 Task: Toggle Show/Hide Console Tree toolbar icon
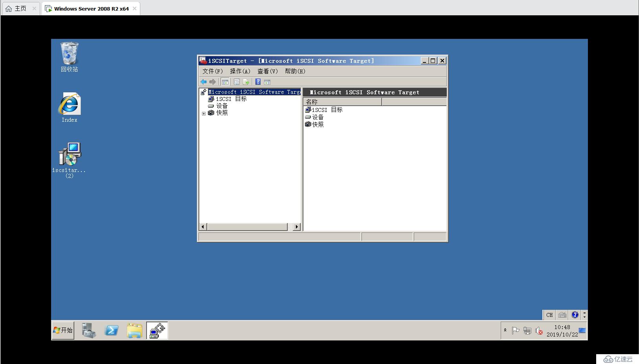coord(225,82)
